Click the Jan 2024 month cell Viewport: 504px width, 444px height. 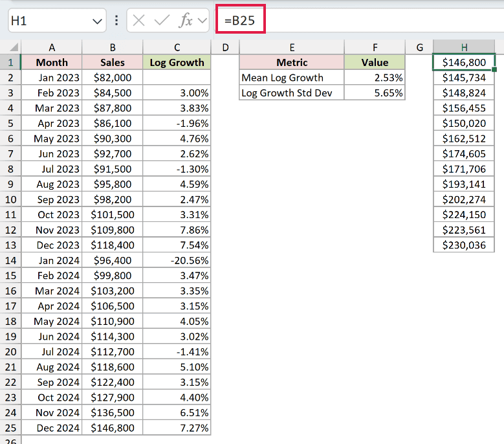point(52,260)
